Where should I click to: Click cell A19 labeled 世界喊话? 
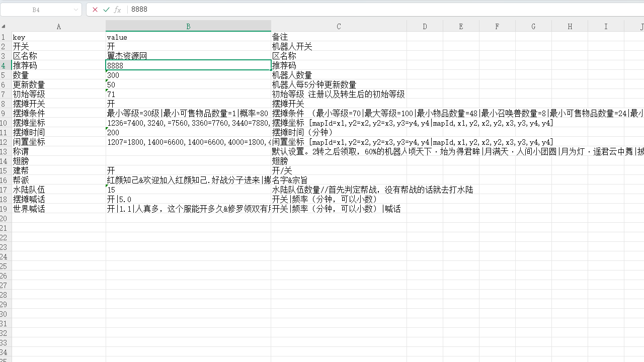point(59,209)
